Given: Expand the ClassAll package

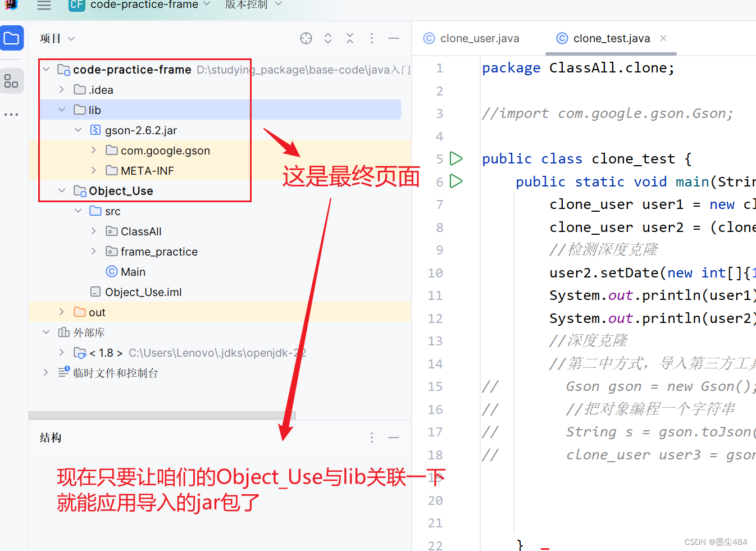Looking at the screenshot, I should point(93,231).
